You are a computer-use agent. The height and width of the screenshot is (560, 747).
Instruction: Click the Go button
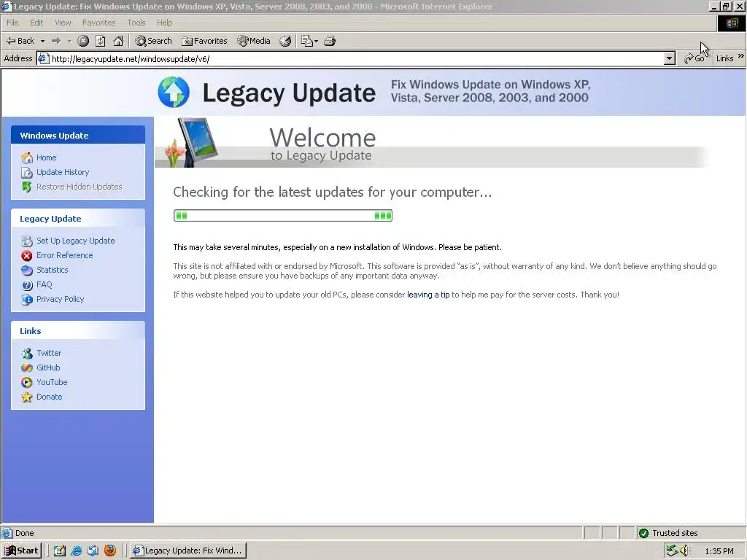[x=694, y=58]
